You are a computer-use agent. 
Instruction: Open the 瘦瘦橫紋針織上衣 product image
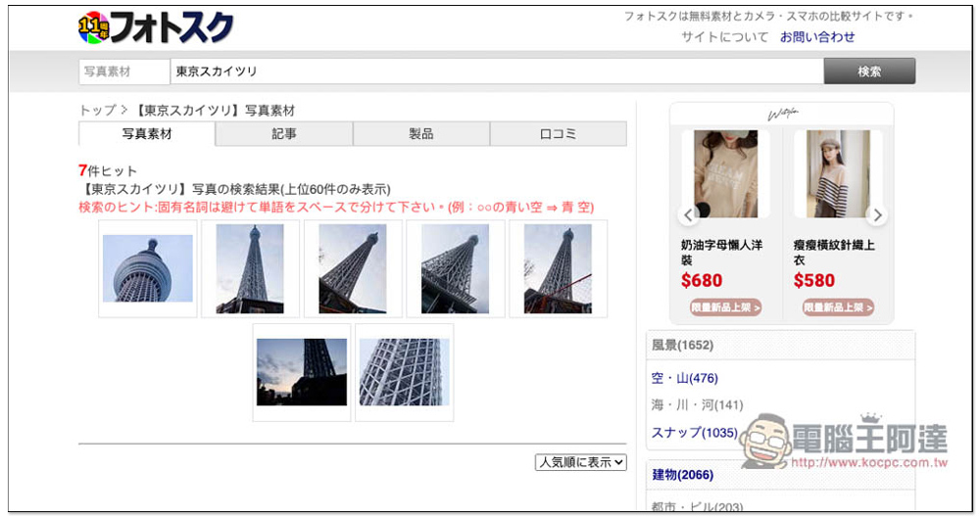point(838,173)
